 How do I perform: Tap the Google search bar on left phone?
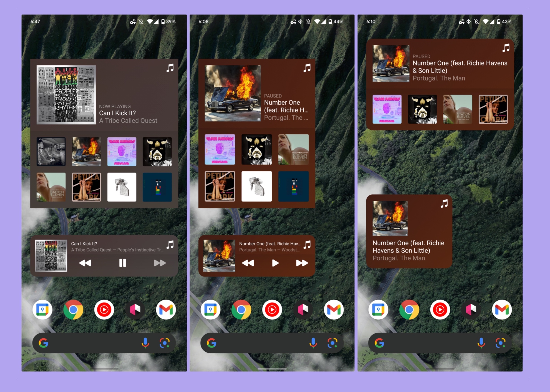click(104, 343)
